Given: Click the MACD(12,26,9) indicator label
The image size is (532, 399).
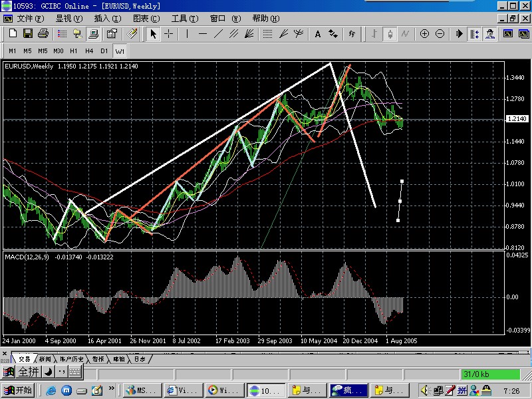Looking at the screenshot, I should pos(27,257).
